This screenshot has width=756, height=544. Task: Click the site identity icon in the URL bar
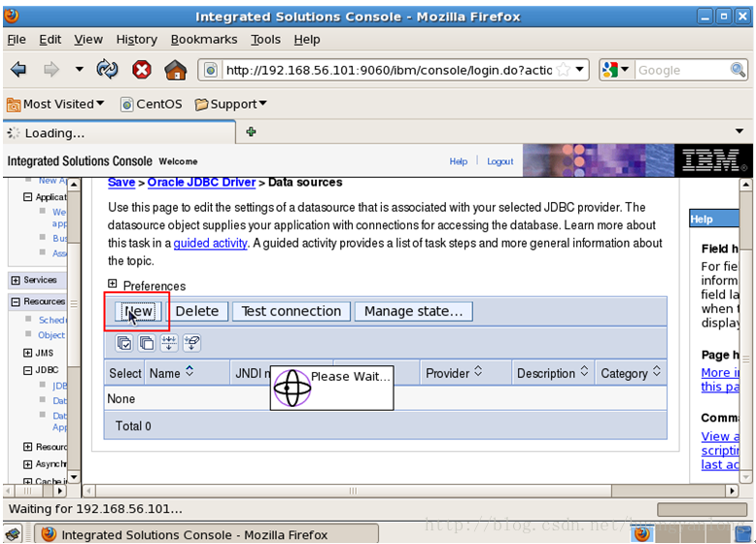coord(211,70)
